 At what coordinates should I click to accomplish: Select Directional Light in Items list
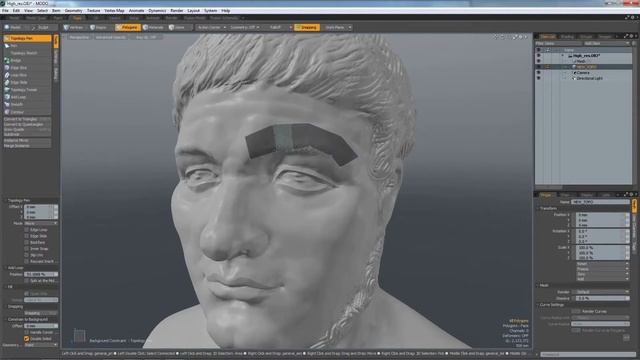590,78
